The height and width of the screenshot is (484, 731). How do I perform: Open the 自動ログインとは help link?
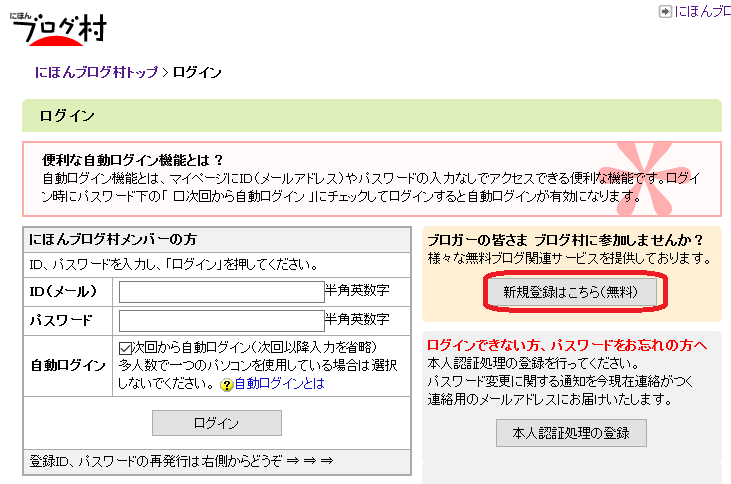coord(279,384)
